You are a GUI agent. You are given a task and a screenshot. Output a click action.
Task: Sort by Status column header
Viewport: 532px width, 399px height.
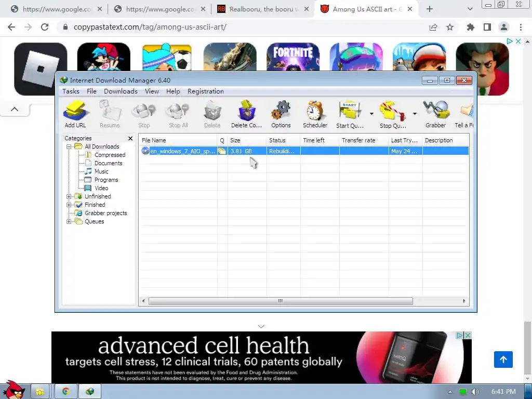(x=283, y=140)
